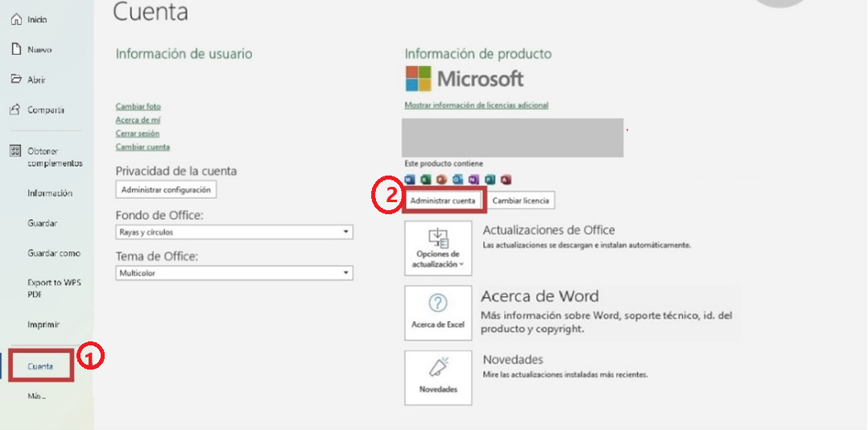Open Guardar como in the sidebar

(x=54, y=253)
